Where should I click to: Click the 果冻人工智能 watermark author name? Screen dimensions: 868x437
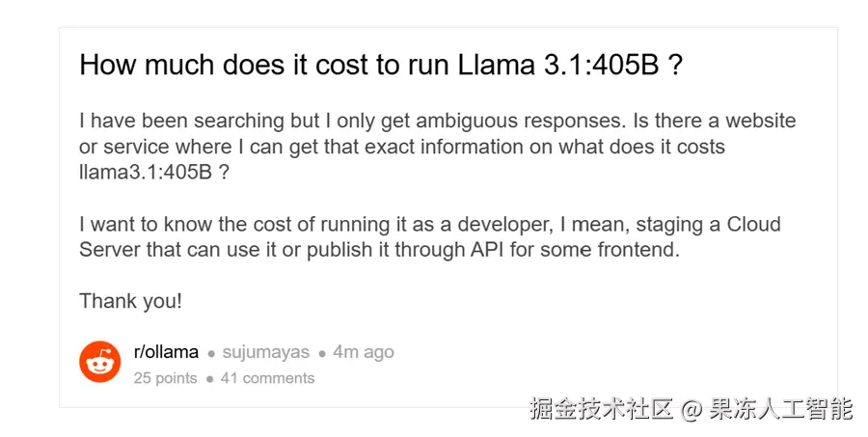tap(781, 409)
